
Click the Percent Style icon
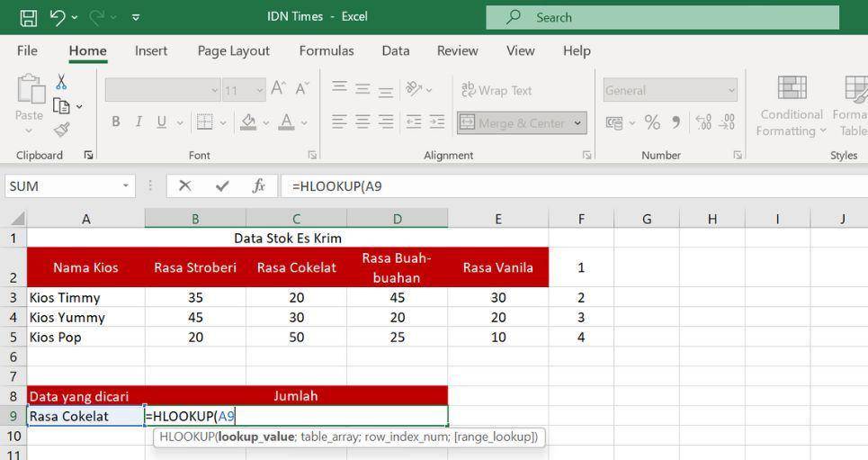click(653, 122)
